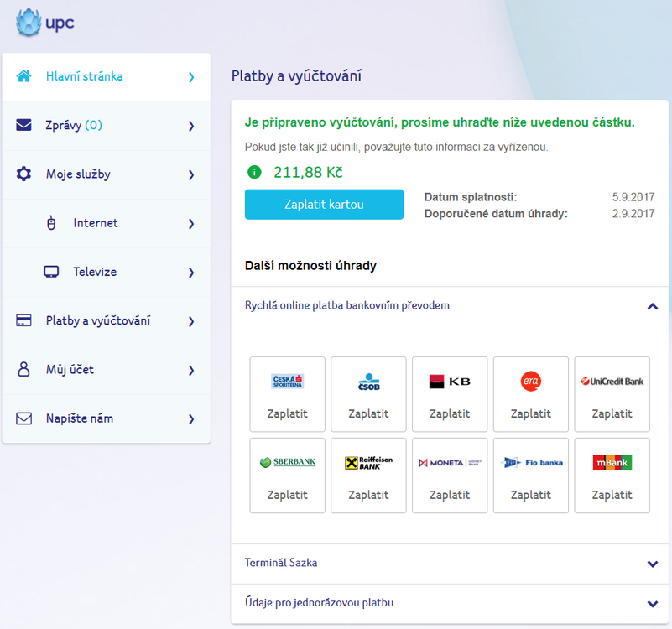
Task: Click the gear icon for Moje služby
Action: (23, 174)
